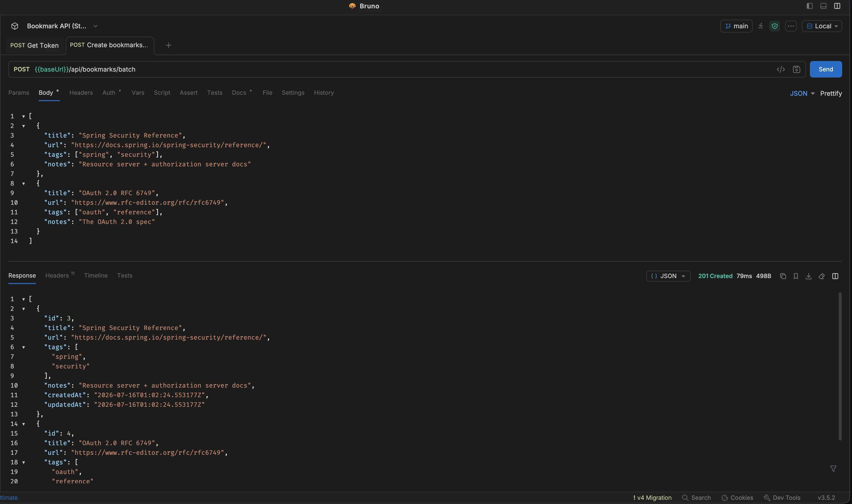
Task: Open the response format JSON dropdown
Action: point(668,276)
